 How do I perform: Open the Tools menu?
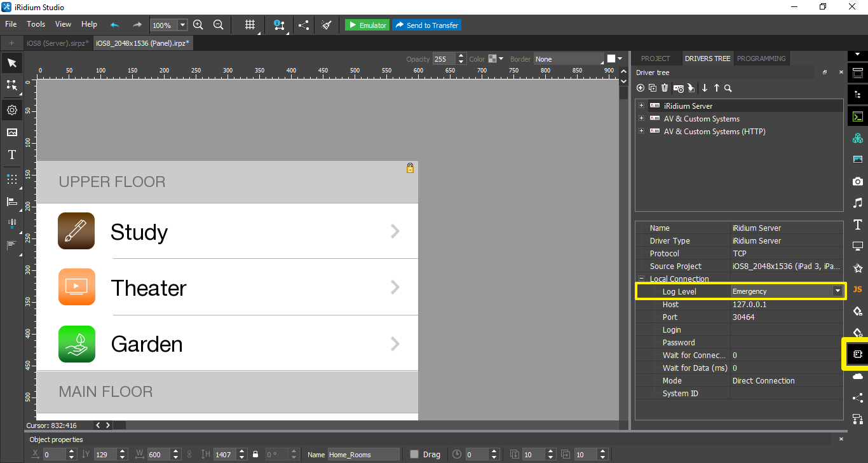(x=36, y=24)
